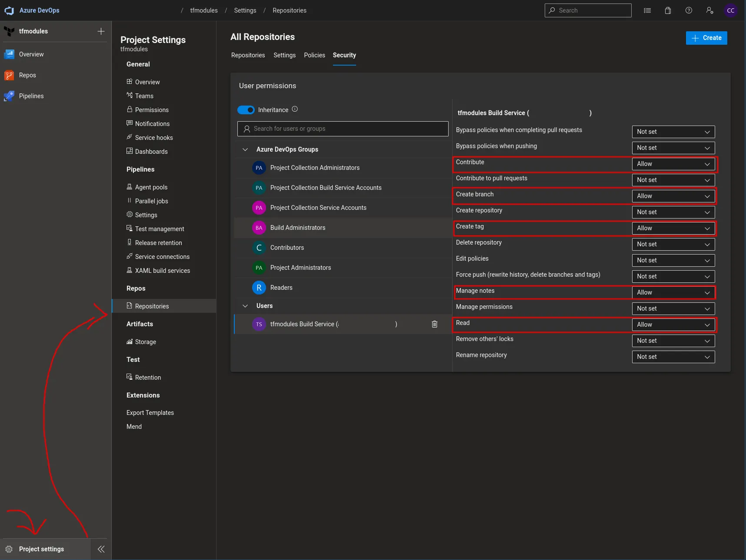Open the Create tag permission dropdown
Viewport: 746px width, 560px height.
pyautogui.click(x=673, y=228)
